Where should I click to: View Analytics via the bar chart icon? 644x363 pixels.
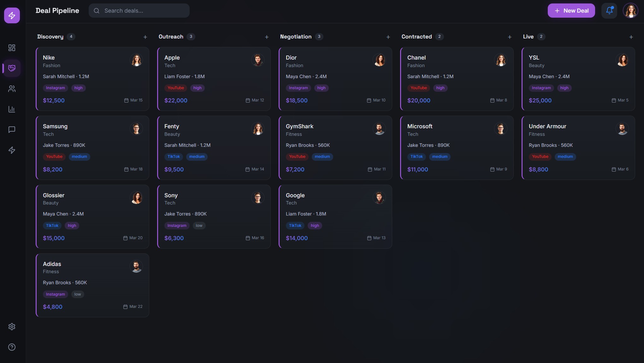click(x=12, y=109)
